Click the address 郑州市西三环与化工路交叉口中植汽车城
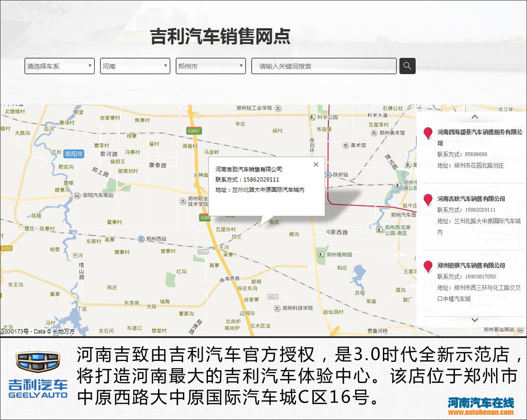 click(x=479, y=293)
